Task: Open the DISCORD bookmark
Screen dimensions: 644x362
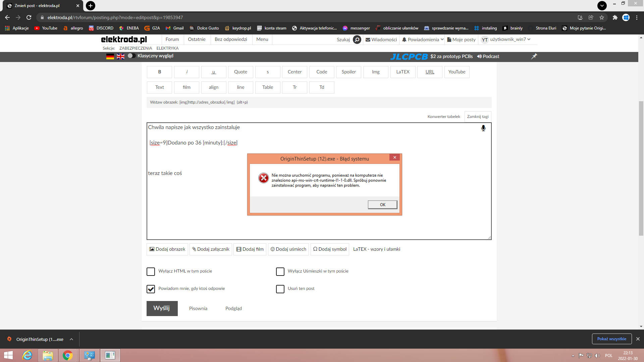Action: click(101, 28)
